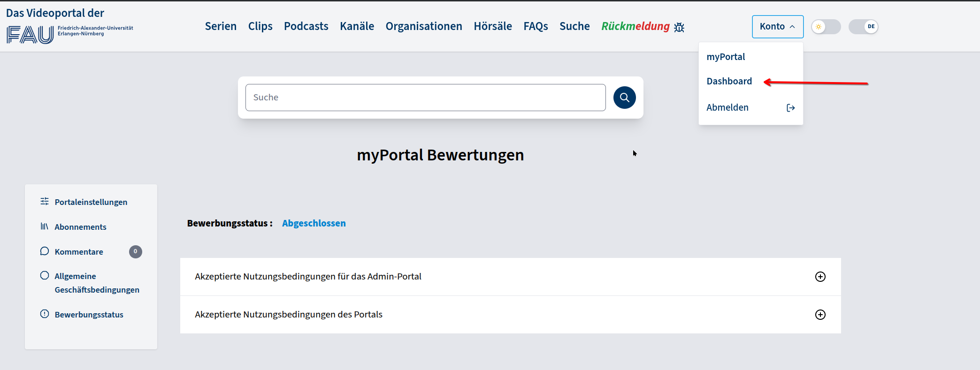This screenshot has width=980, height=370.
Task: Select Dashboard from the Konto menu
Action: 729,81
